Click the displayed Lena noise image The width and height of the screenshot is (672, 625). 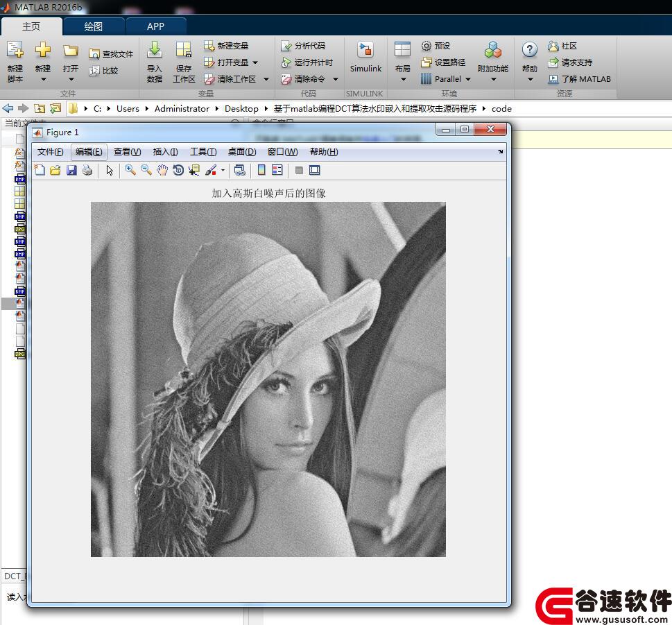pos(268,379)
